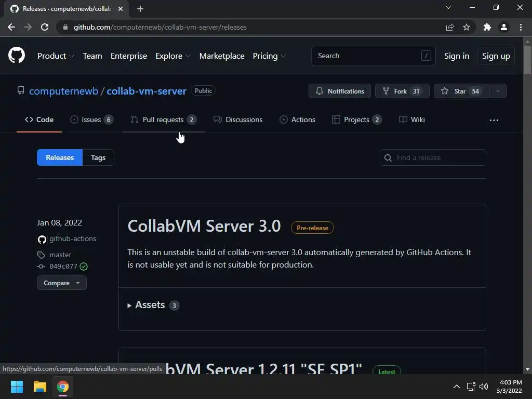
Task: Open the Team page
Action: 92,56
